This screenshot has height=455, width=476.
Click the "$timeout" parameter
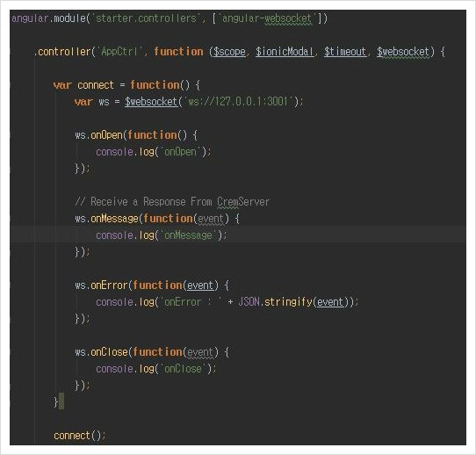point(345,52)
